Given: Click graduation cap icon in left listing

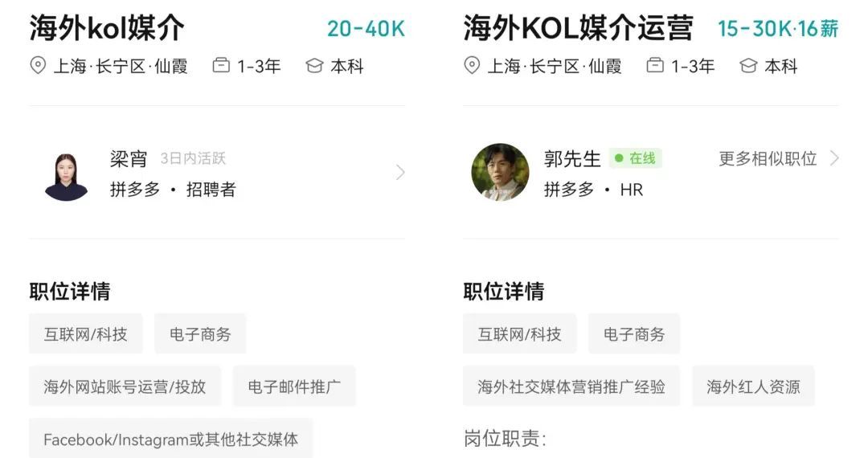Looking at the screenshot, I should click(x=314, y=66).
